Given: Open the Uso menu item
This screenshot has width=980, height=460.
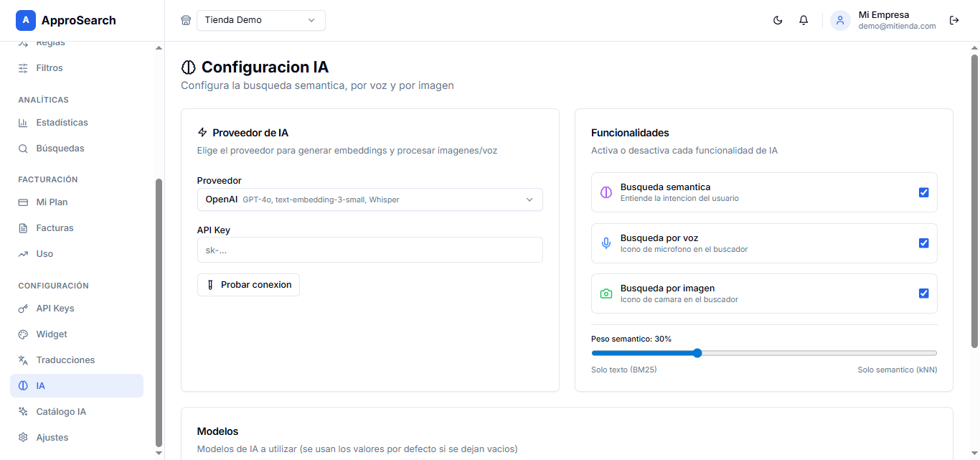Looking at the screenshot, I should click(x=77, y=254).
